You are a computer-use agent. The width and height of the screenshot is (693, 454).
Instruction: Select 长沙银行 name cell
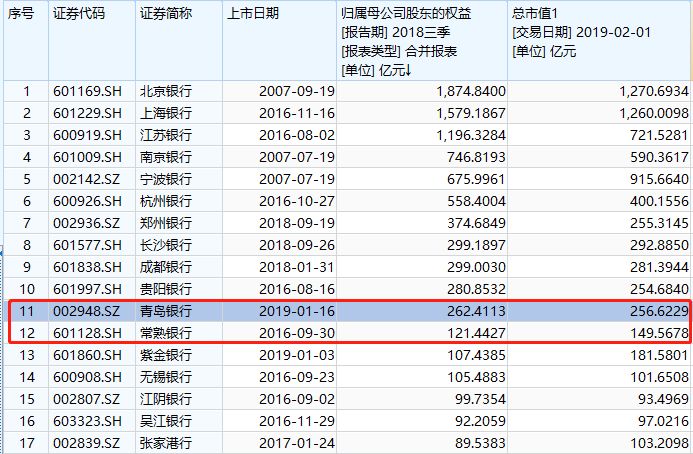click(166, 245)
